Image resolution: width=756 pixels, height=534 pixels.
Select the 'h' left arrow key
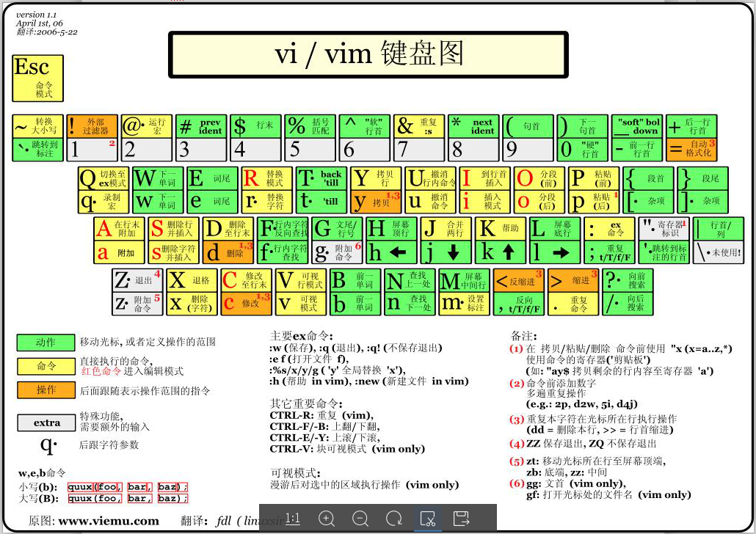(x=391, y=252)
